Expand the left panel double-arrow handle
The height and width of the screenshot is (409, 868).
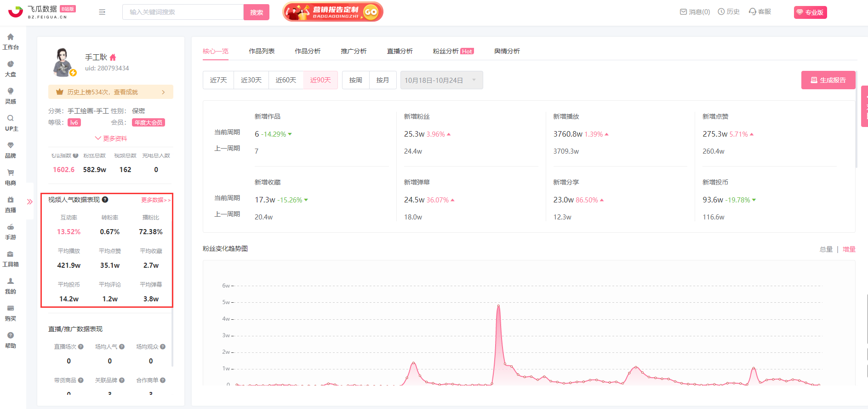coord(30,202)
